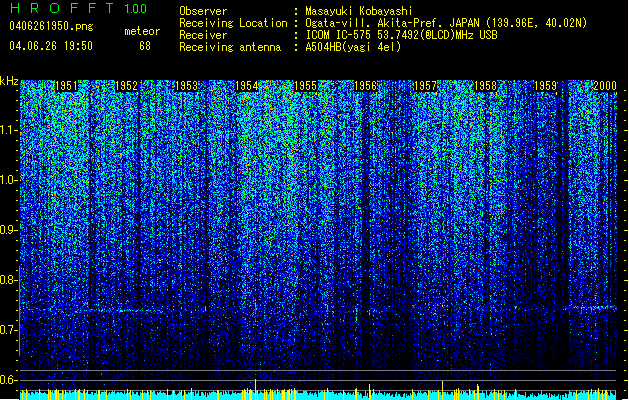Click the 1959 time marker
This screenshot has width=629, height=400.
(x=545, y=86)
